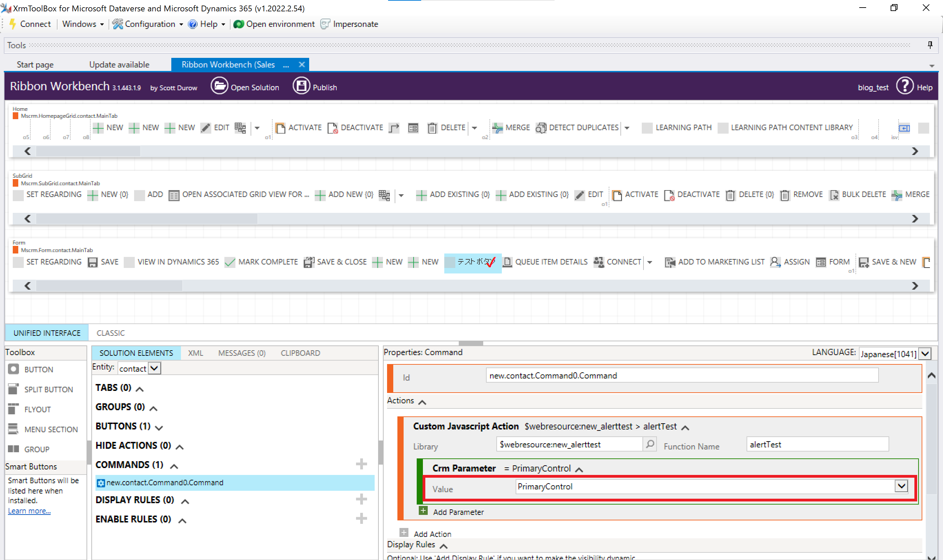Open the XML tab
This screenshot has width=943, height=560.
click(x=196, y=353)
